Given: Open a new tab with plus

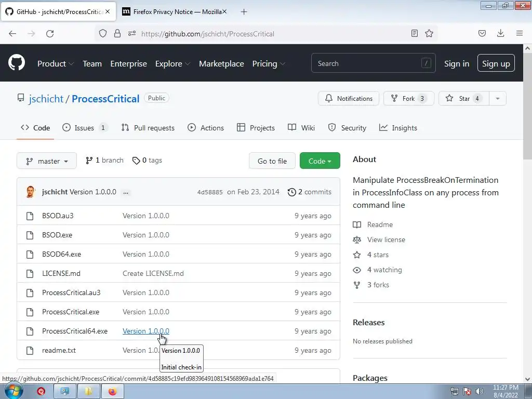Looking at the screenshot, I should pyautogui.click(x=244, y=12).
